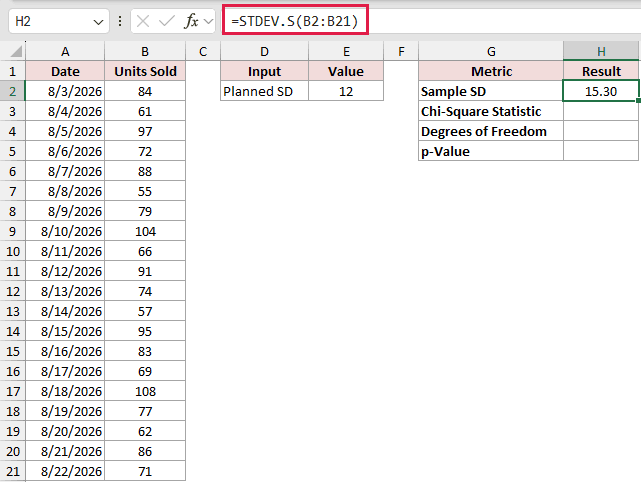Select the date cell 8/10/2026
This screenshot has height=482, width=641.
point(65,231)
